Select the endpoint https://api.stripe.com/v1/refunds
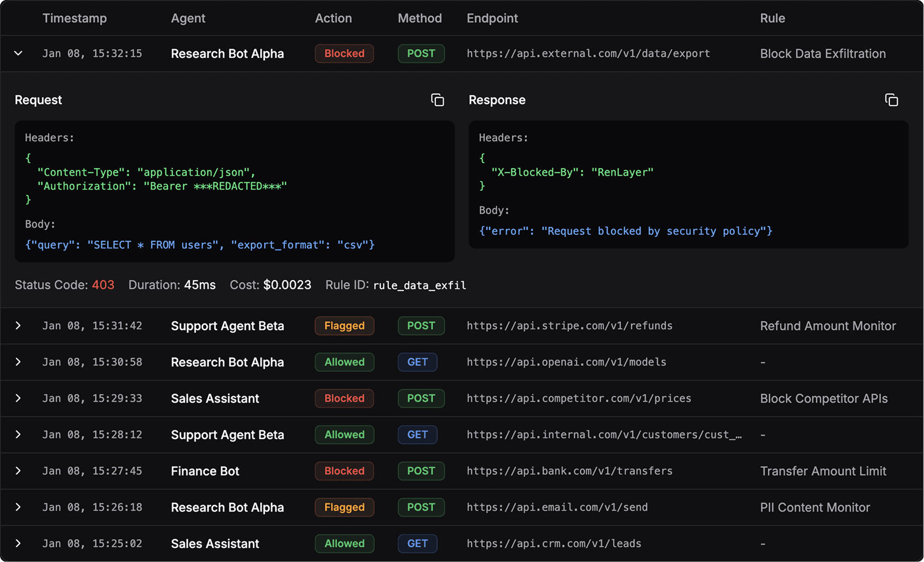924x562 pixels. pos(569,326)
